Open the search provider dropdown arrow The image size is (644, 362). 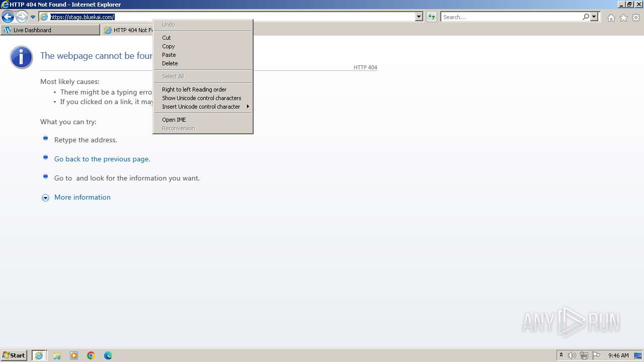pos(594,17)
